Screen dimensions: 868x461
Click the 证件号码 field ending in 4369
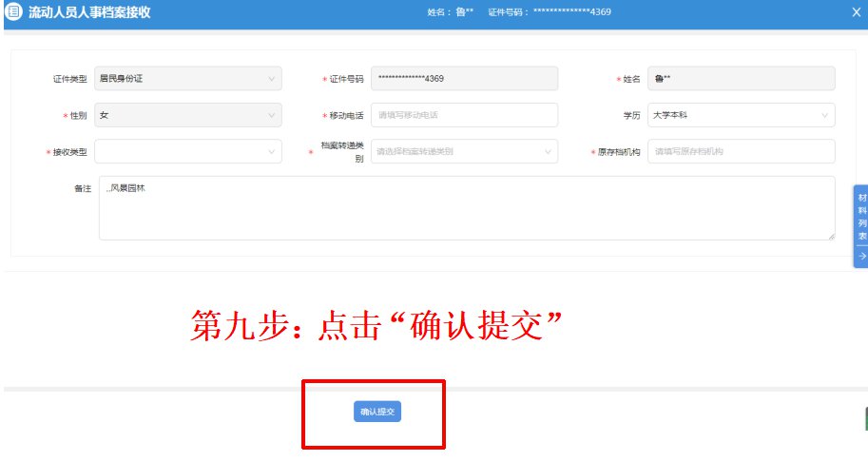(465, 79)
